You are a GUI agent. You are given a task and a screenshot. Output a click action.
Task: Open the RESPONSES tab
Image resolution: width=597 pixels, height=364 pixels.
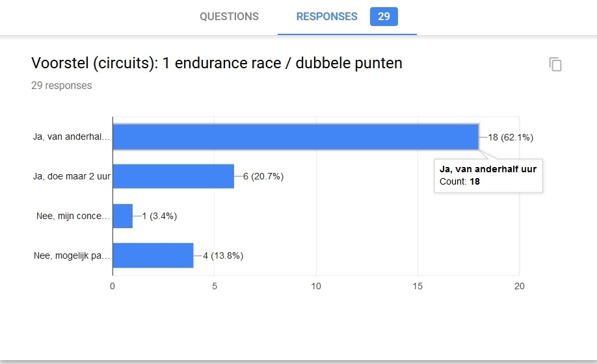(326, 17)
